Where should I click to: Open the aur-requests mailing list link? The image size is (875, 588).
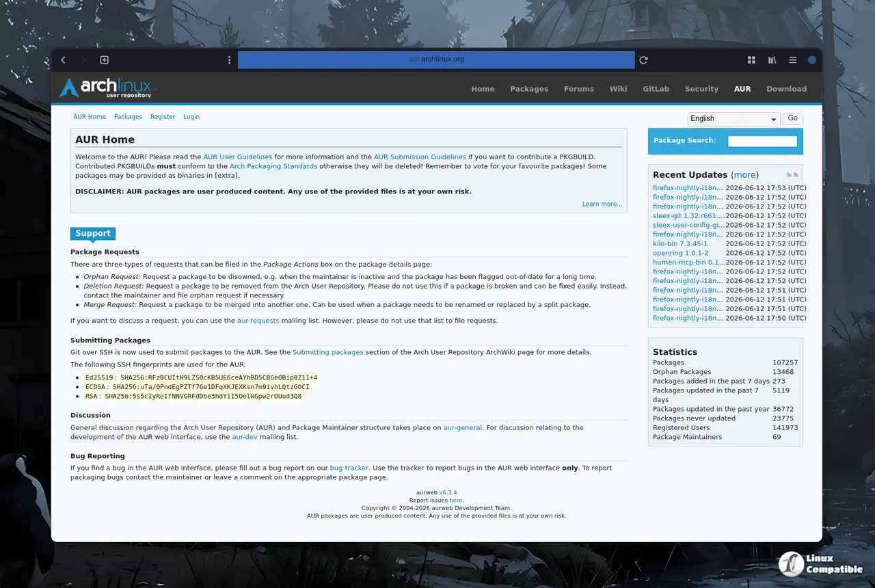pyautogui.click(x=258, y=321)
